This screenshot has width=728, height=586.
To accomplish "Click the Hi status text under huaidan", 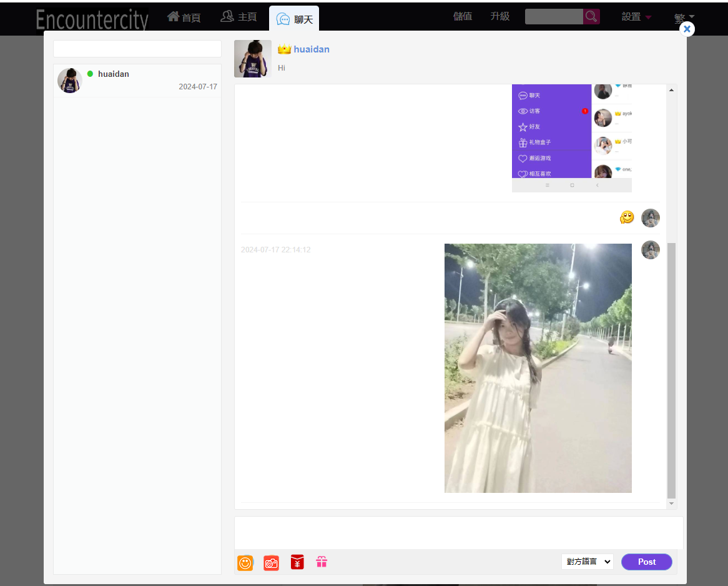I will (282, 68).
